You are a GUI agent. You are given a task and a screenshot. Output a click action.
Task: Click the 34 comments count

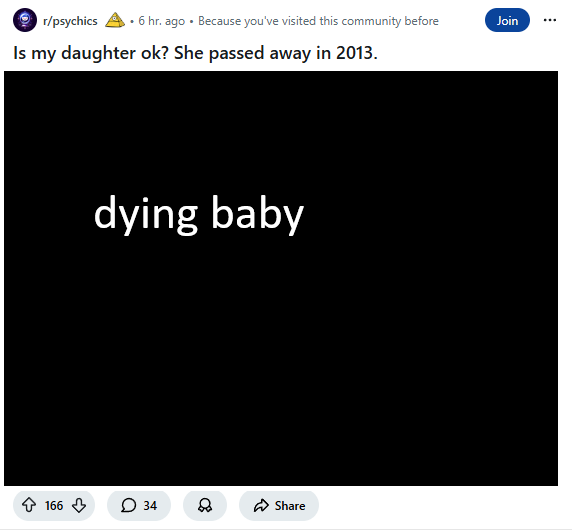[150, 506]
